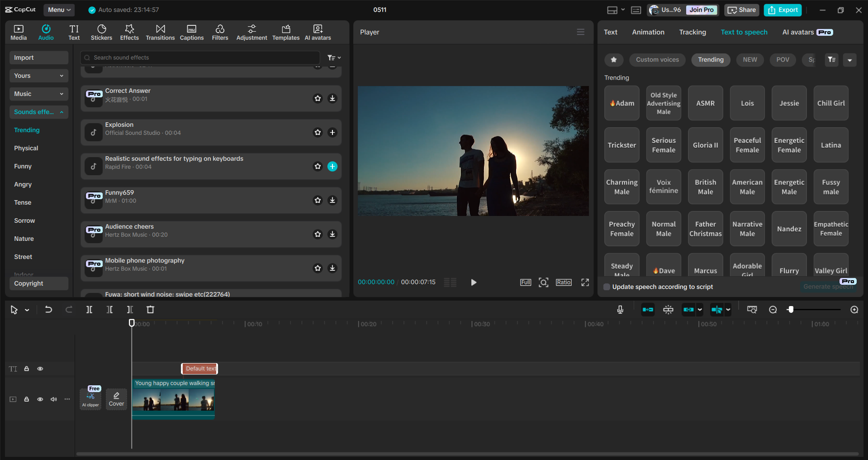Open the Transitions panel
The image size is (868, 460).
click(x=160, y=32)
